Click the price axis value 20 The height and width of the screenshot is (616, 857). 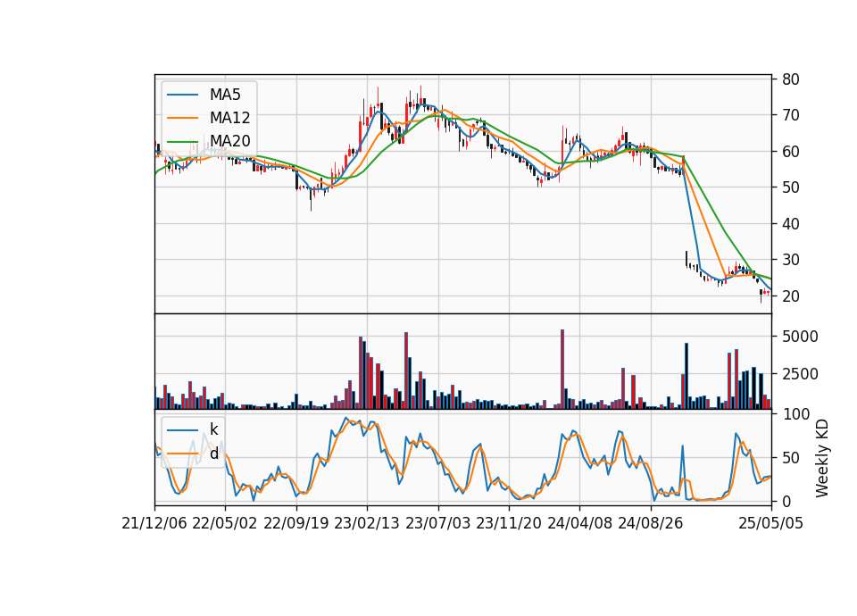click(790, 296)
